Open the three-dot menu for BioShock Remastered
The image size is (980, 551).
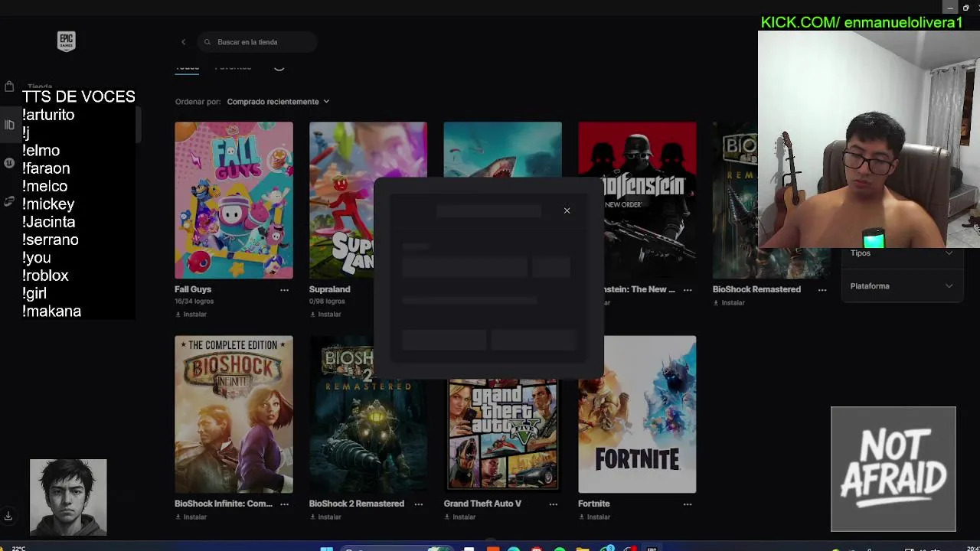822,290
